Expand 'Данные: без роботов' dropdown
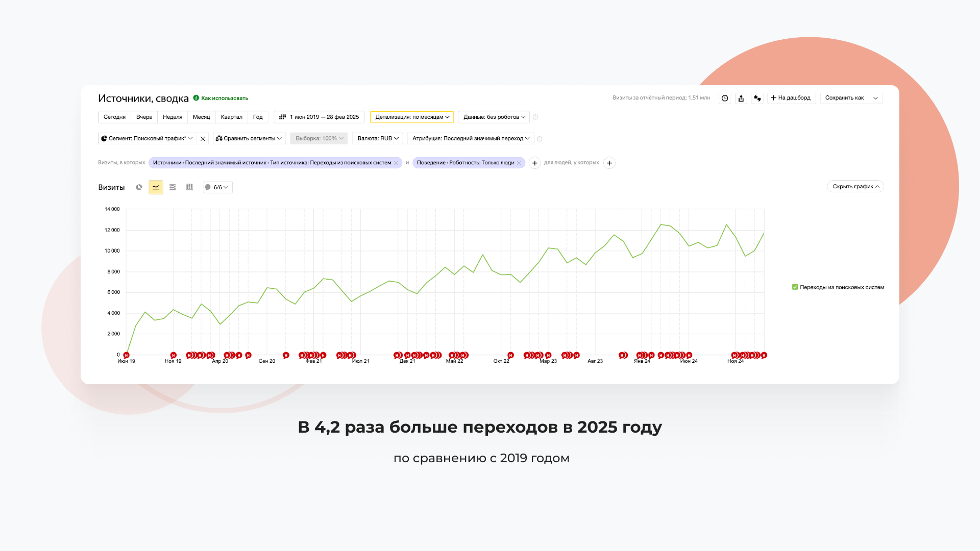 494,117
